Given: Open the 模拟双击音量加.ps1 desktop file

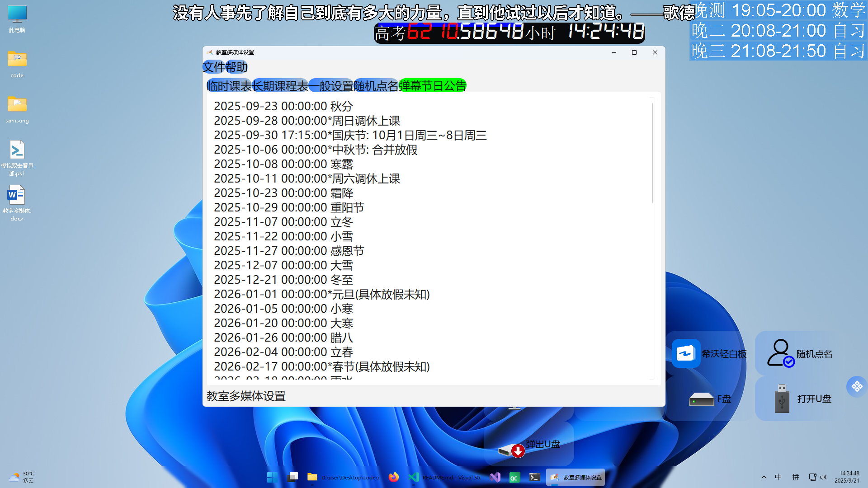Looking at the screenshot, I should pos(17,150).
